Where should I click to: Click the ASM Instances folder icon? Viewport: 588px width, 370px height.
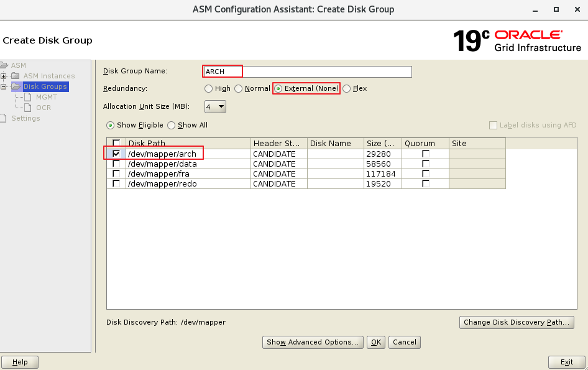[x=16, y=76]
